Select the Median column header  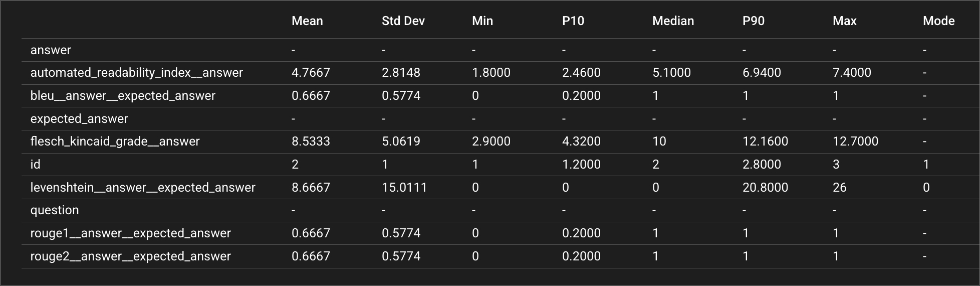673,21
